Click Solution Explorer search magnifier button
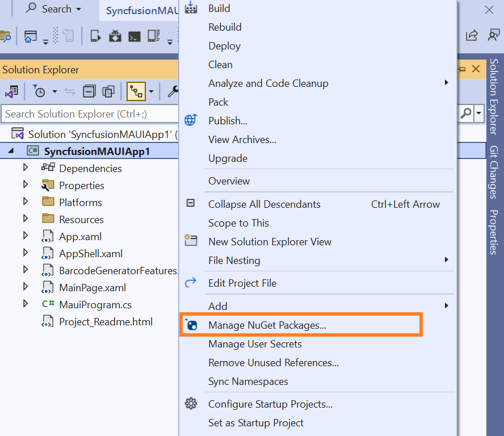This screenshot has height=436, width=504. pyautogui.click(x=466, y=113)
